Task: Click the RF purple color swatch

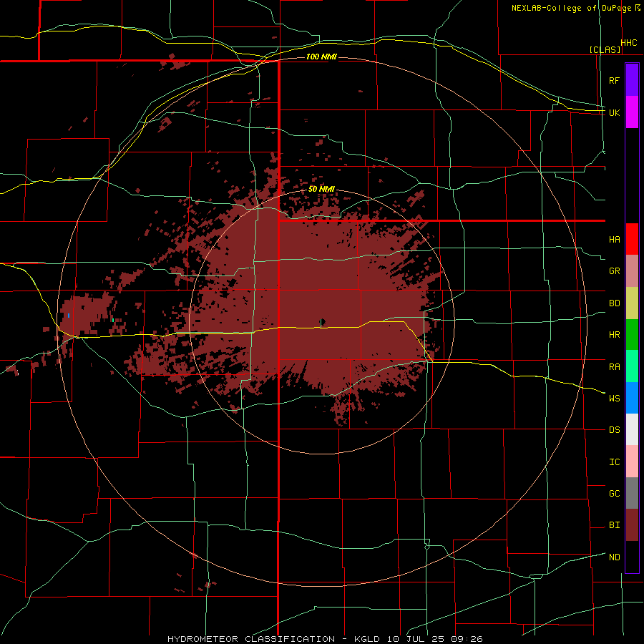Action: point(632,79)
